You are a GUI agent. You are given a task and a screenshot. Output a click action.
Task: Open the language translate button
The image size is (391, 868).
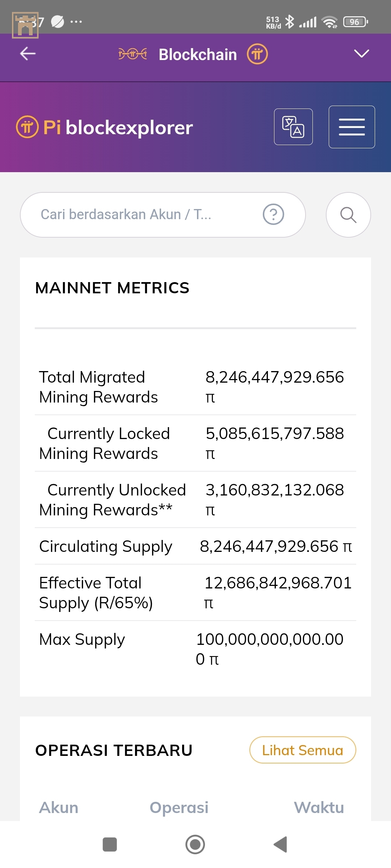click(x=293, y=127)
